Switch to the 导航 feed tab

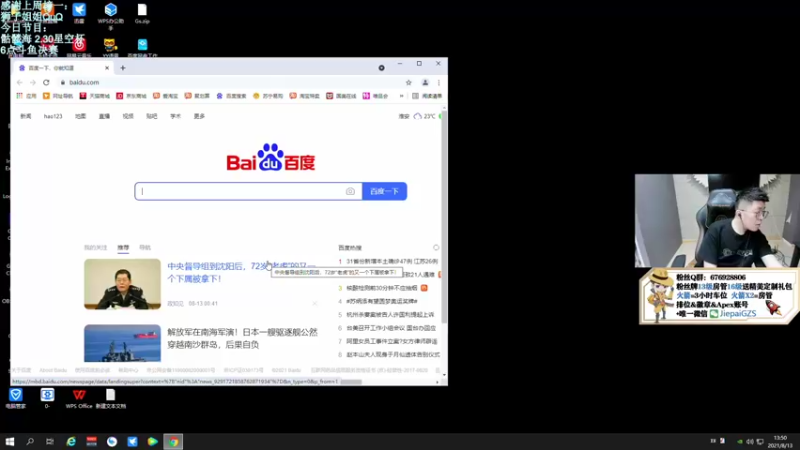click(x=145, y=247)
